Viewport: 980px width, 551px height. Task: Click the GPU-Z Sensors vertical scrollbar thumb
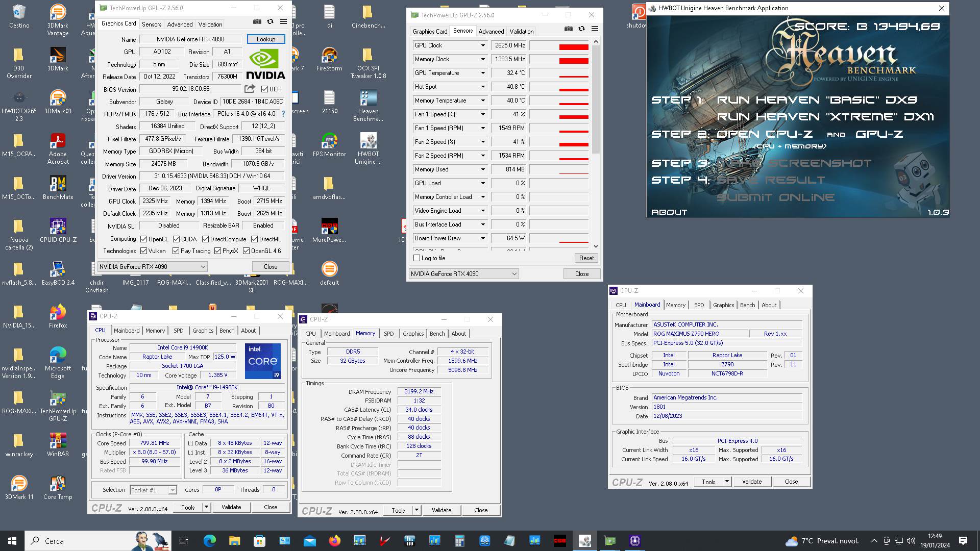click(x=596, y=99)
